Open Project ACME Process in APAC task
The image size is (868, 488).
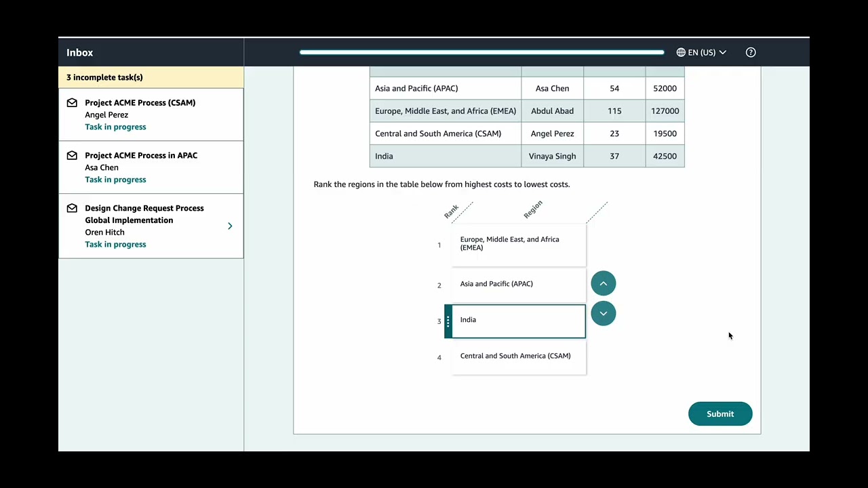(x=151, y=167)
